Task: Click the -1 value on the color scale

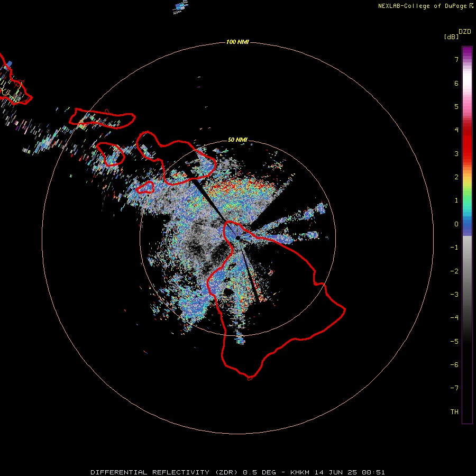Action: tap(454, 248)
